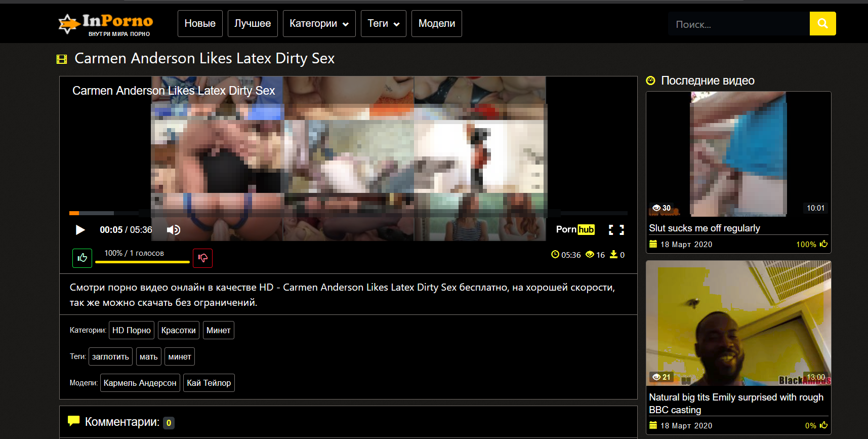Viewport: 868px width, 439px height.
Task: Click the thumbs-up icon beside 0% rating
Action: click(x=823, y=425)
